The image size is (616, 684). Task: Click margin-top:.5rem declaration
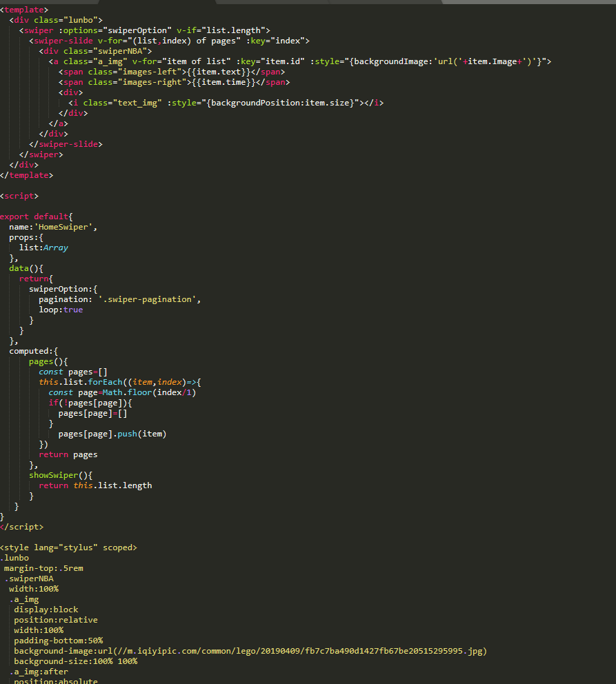point(43,568)
